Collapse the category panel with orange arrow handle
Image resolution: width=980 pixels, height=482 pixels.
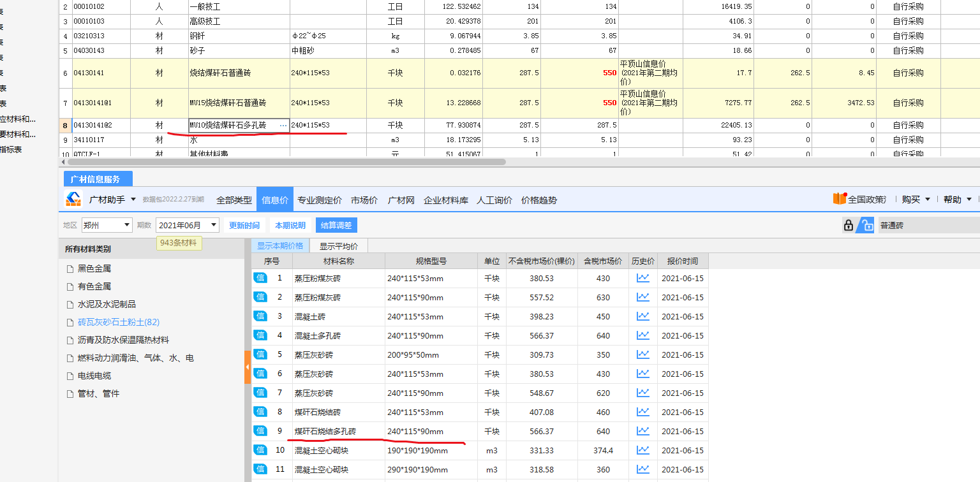point(248,367)
